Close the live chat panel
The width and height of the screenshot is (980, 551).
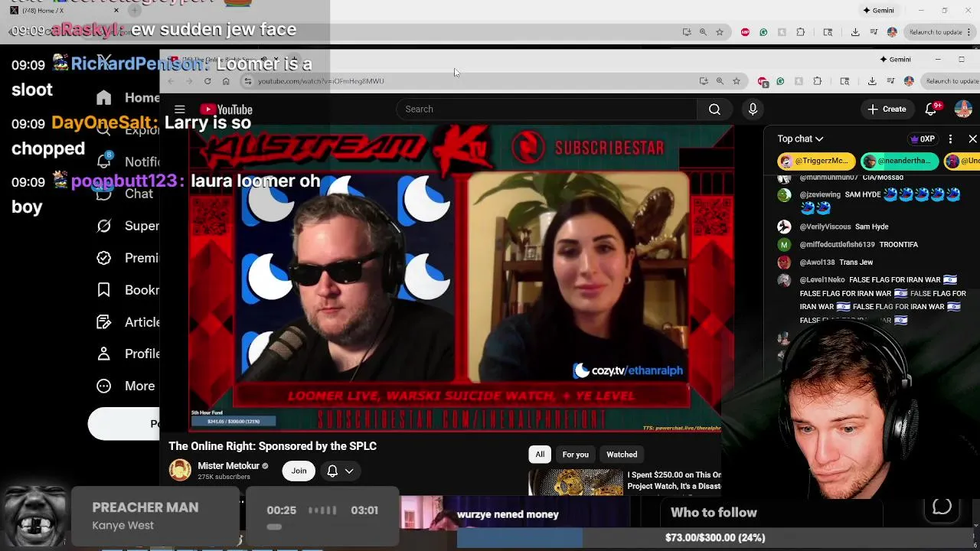tap(972, 139)
